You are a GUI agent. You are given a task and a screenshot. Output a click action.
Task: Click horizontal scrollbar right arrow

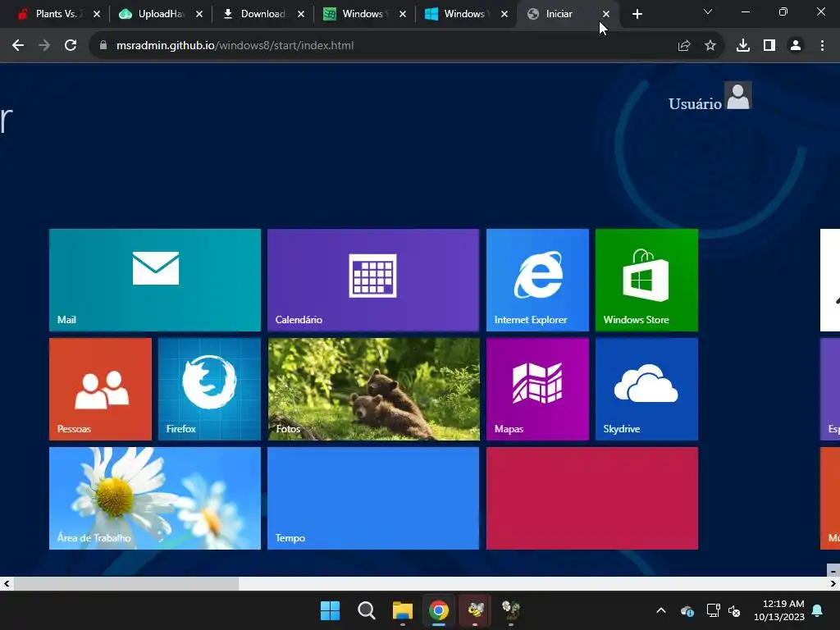833,584
